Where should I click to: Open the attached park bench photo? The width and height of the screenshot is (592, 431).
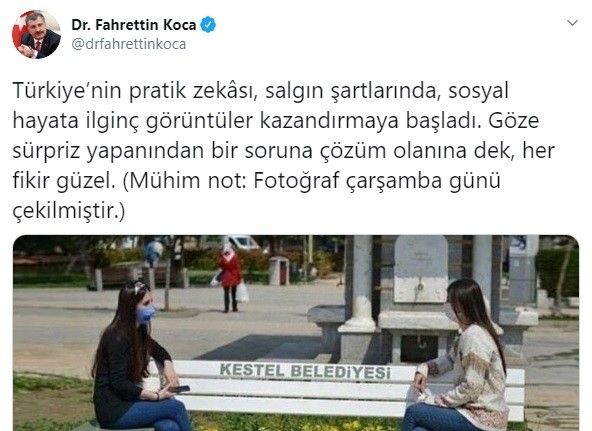click(296, 333)
